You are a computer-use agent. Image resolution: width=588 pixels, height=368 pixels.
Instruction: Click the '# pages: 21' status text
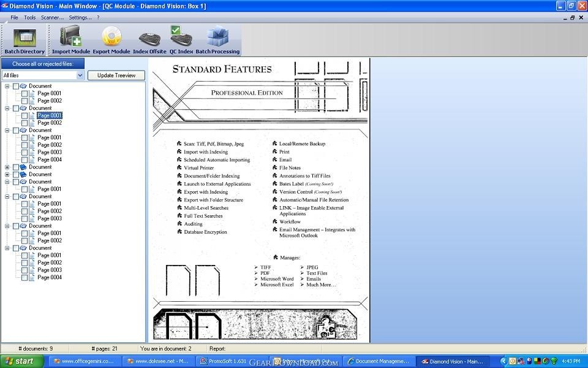104,349
